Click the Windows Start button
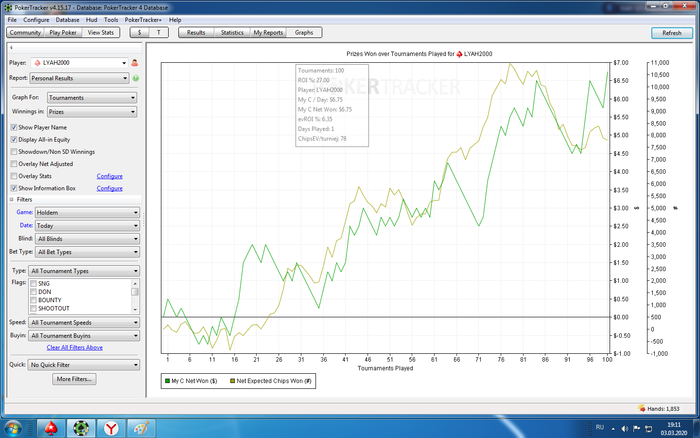Image resolution: width=700 pixels, height=438 pixels. click(x=14, y=426)
